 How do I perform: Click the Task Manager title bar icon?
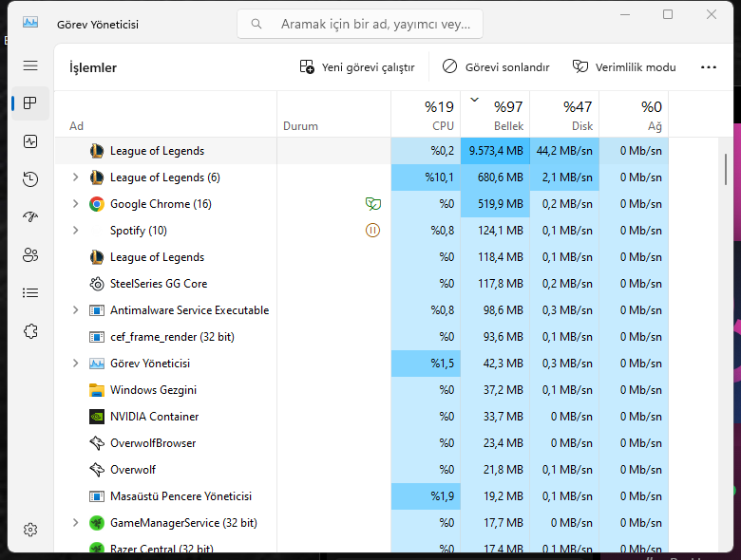30,22
